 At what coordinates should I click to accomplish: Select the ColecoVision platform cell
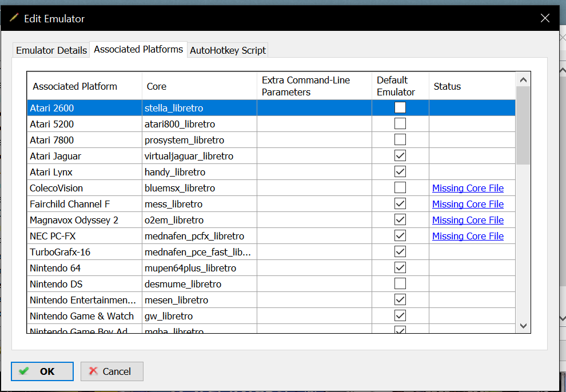pyautogui.click(x=85, y=188)
